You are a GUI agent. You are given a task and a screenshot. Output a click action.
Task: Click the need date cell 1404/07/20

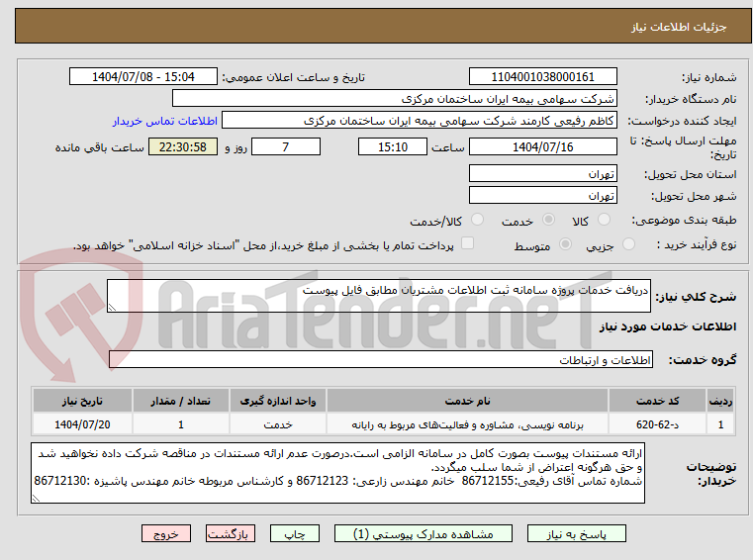82,424
